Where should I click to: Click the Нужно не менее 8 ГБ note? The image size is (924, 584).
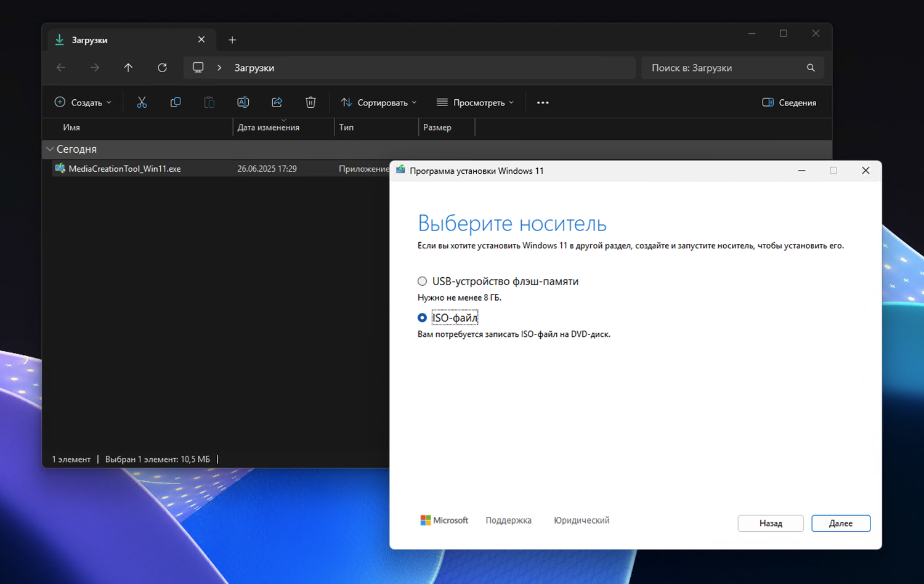[460, 298]
